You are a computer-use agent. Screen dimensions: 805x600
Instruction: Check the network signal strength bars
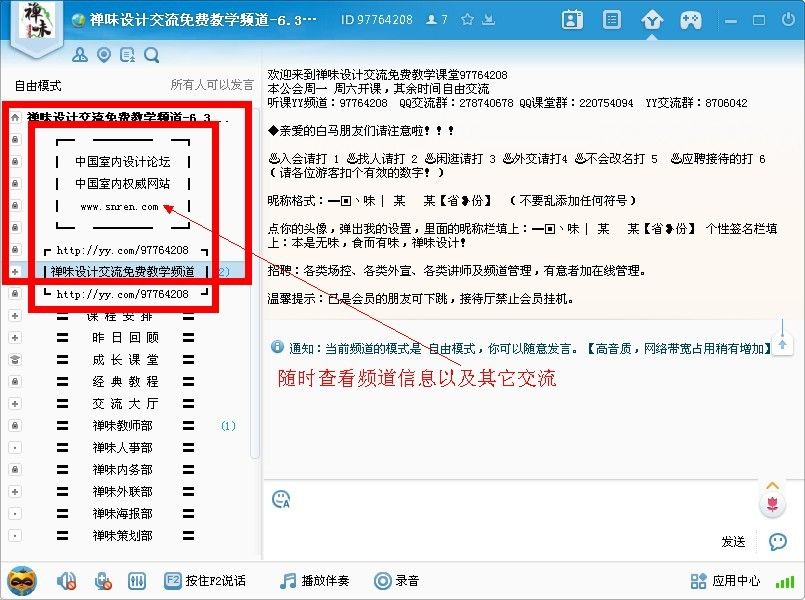(785, 582)
